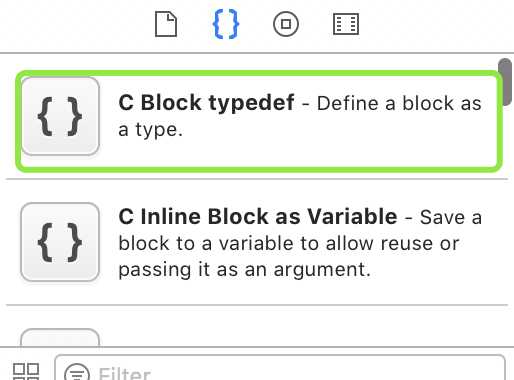Click "block to a variable to allow reuse" line
Screen dimensions: 514x380
[289, 243]
